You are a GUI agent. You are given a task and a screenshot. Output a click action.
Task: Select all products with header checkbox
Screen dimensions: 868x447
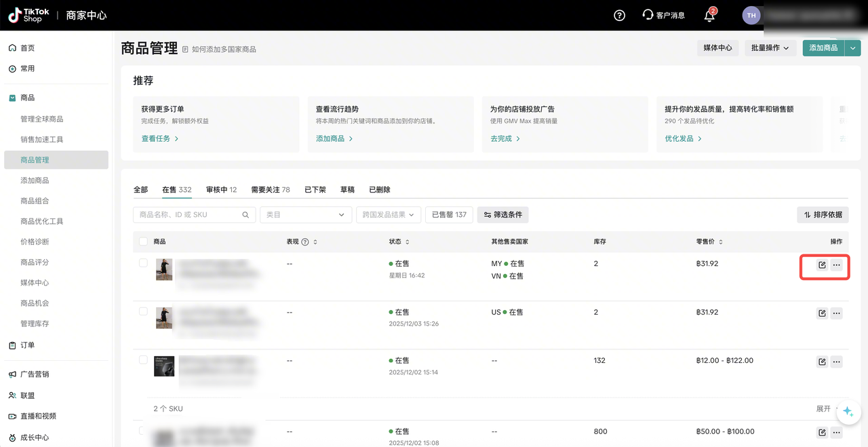click(143, 241)
